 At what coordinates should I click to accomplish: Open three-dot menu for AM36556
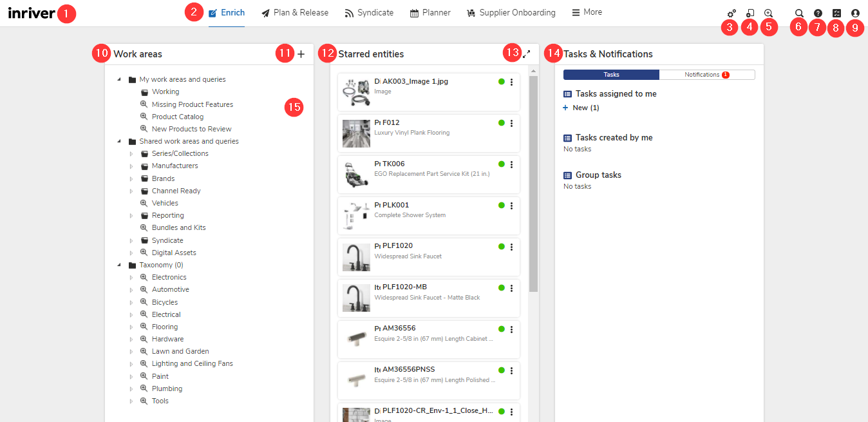(x=511, y=329)
